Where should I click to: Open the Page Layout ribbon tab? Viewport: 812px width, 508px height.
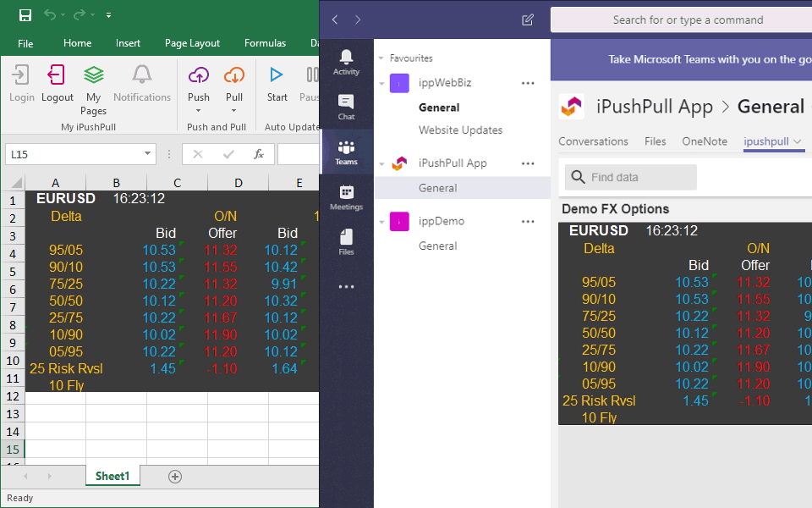point(192,43)
